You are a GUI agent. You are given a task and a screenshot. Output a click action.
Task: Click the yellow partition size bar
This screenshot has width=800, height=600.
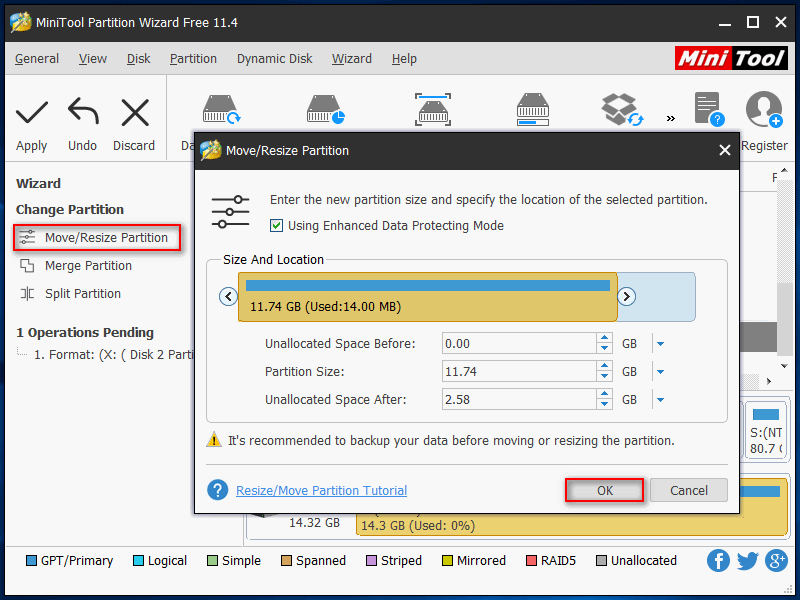click(x=428, y=297)
